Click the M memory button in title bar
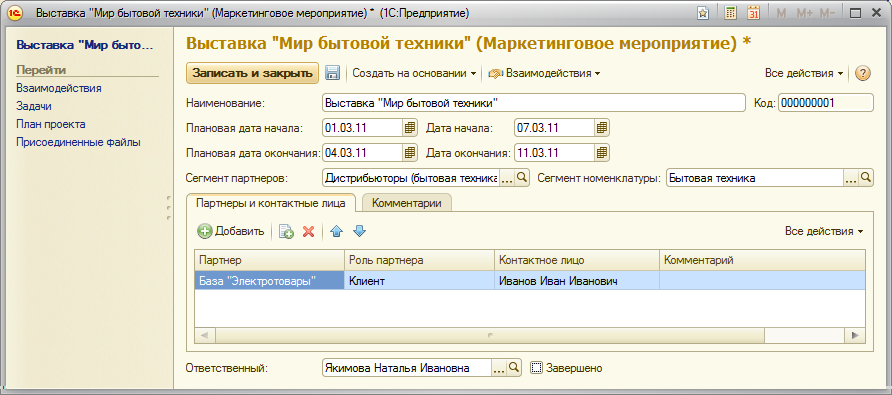892x395 pixels. tap(781, 13)
